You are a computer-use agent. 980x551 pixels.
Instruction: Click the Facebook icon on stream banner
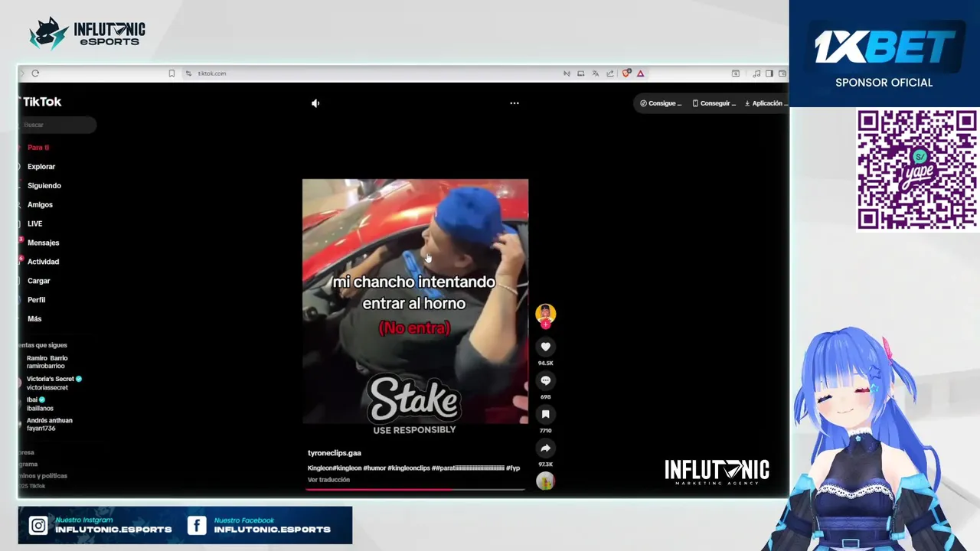tap(197, 525)
